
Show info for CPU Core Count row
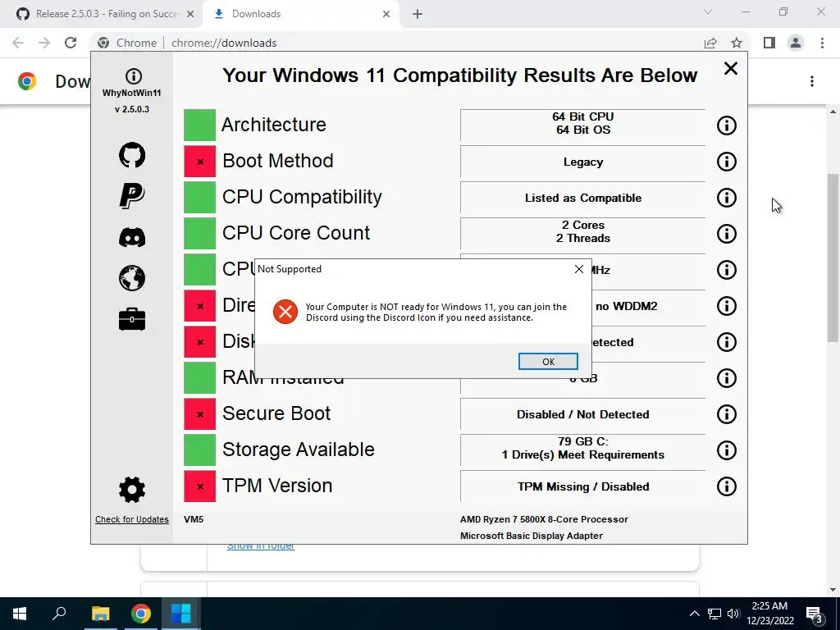(727, 234)
